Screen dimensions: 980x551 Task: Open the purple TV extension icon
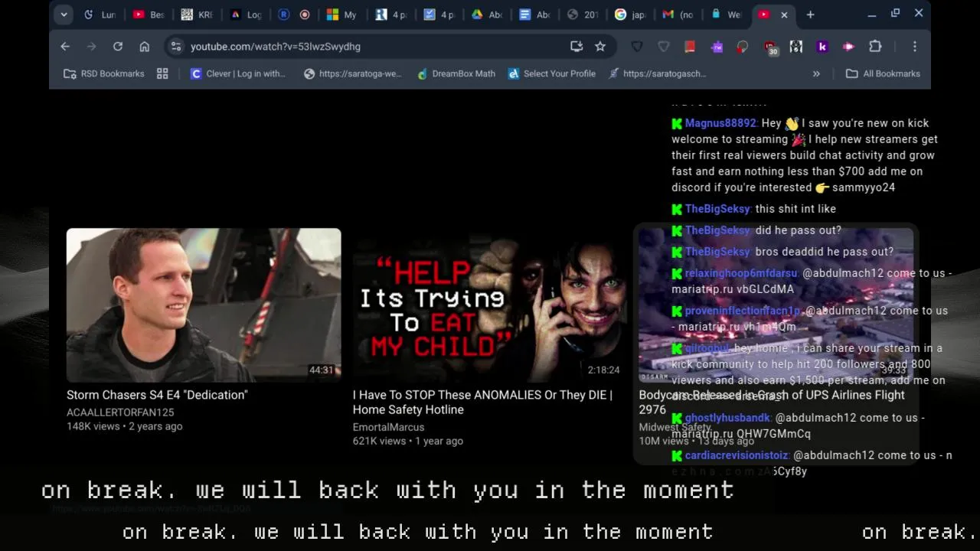pyautogui.click(x=717, y=47)
